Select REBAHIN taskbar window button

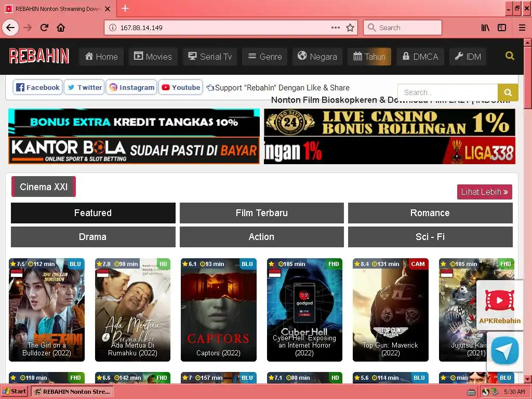point(72,392)
